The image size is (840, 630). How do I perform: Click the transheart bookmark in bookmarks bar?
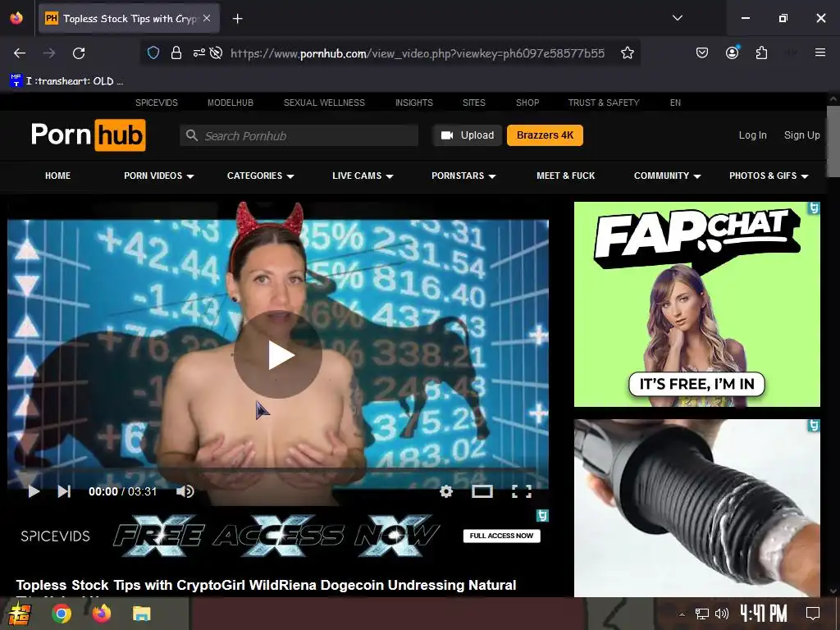[x=67, y=81]
